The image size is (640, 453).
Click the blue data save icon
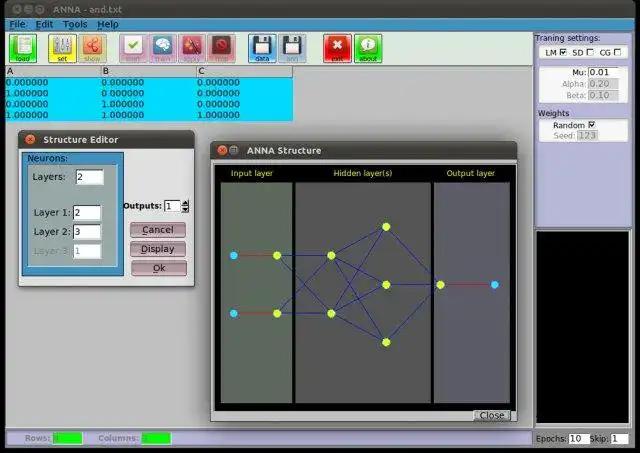tap(262, 49)
